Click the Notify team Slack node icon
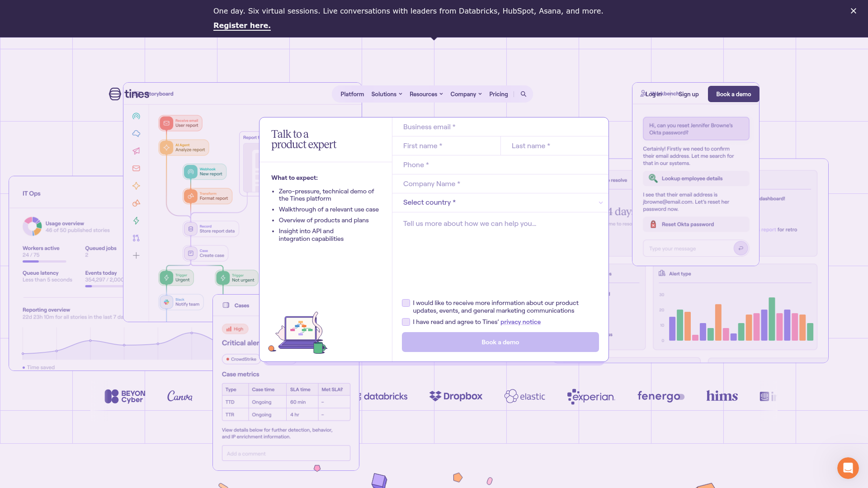The image size is (868, 488). (166, 302)
